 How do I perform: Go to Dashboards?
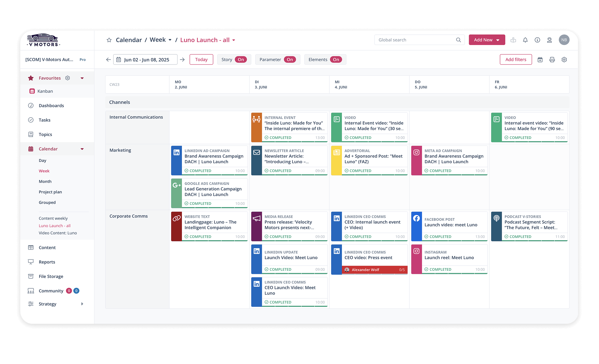pyautogui.click(x=51, y=106)
